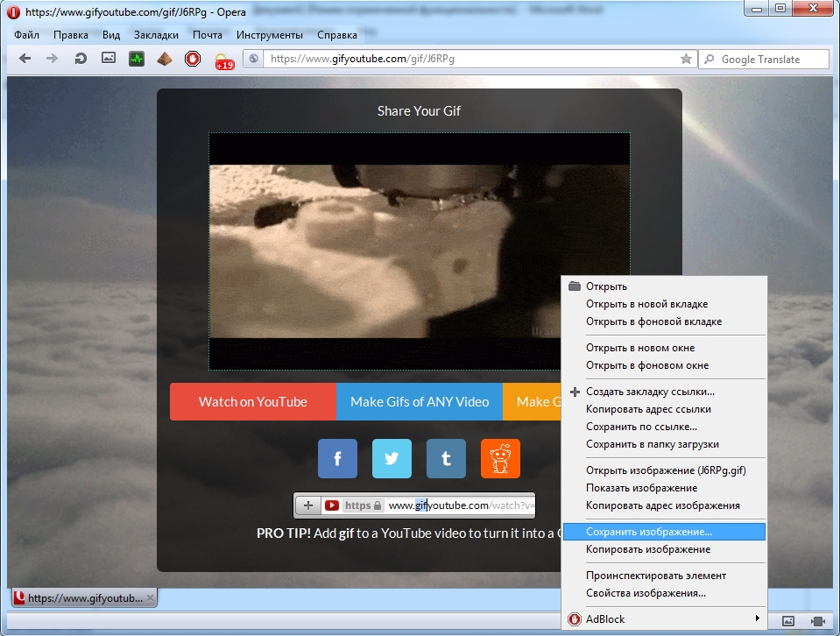Open the Инструменты menu
Viewport: 840px width, 636px height.
coord(270,35)
